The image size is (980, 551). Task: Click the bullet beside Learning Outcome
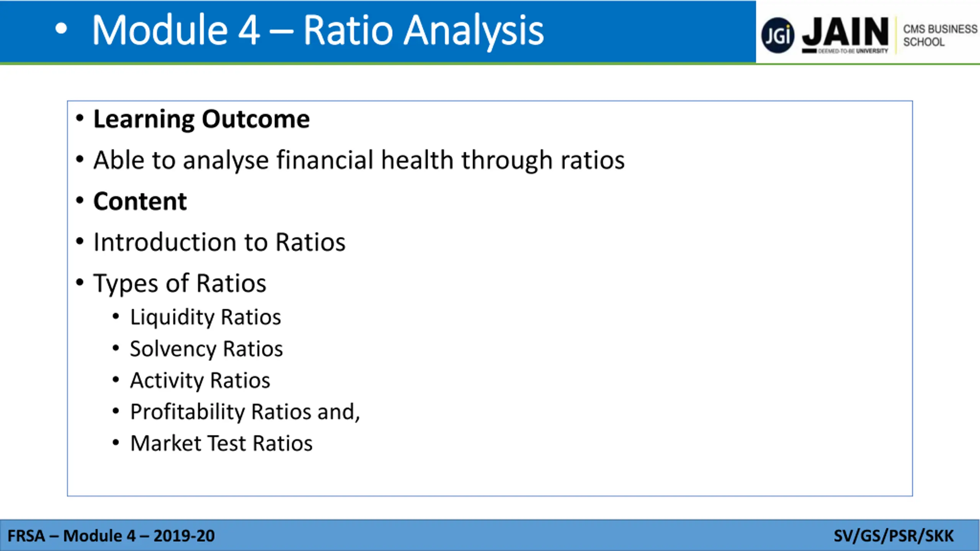point(80,118)
